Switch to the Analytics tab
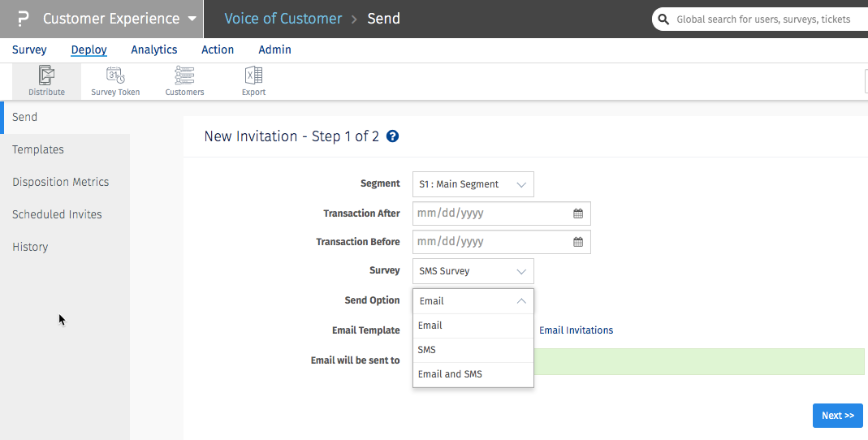868x440 pixels. [153, 50]
